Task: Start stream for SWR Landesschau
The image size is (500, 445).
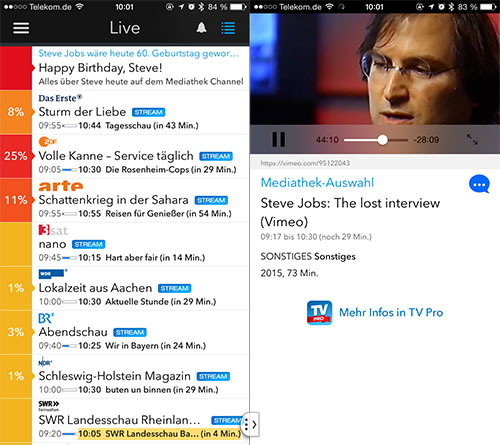Action: 227,420
